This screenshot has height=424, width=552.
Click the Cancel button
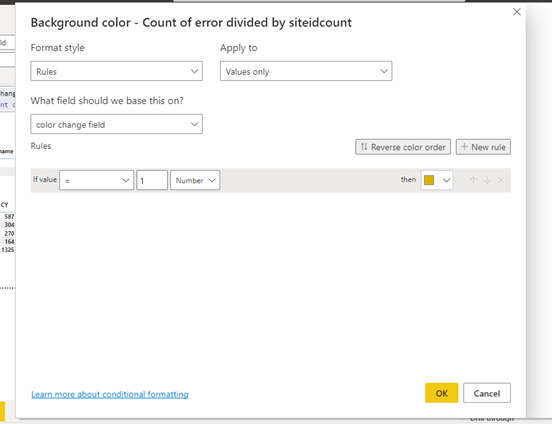[487, 393]
